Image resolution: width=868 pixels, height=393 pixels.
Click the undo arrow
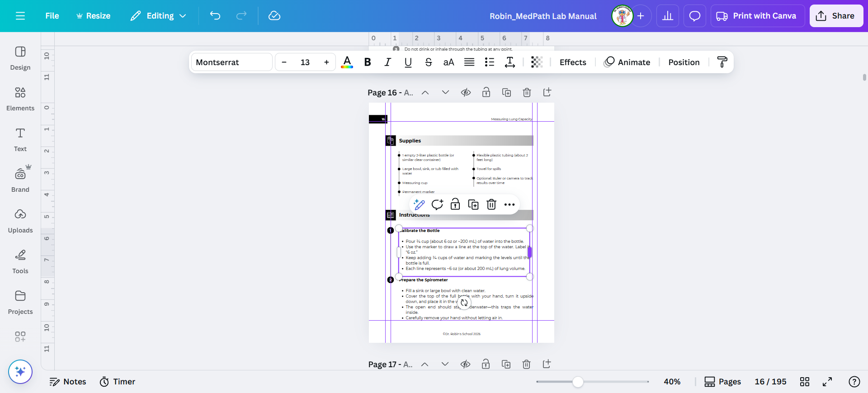[215, 16]
